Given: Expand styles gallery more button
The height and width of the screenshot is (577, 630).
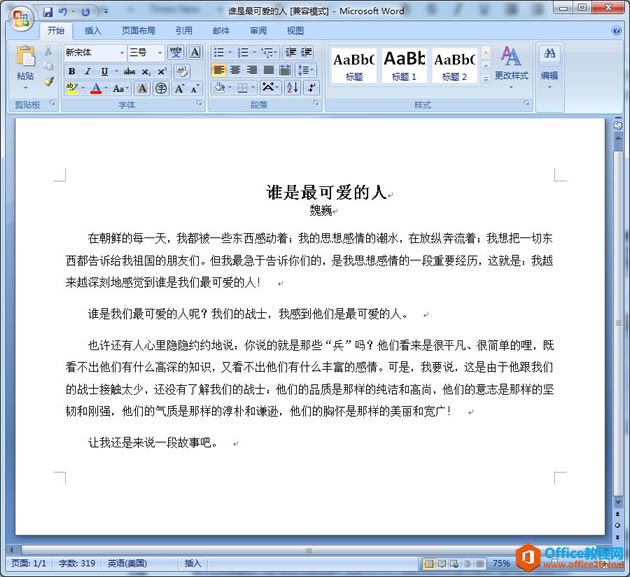Looking at the screenshot, I should coord(486,79).
